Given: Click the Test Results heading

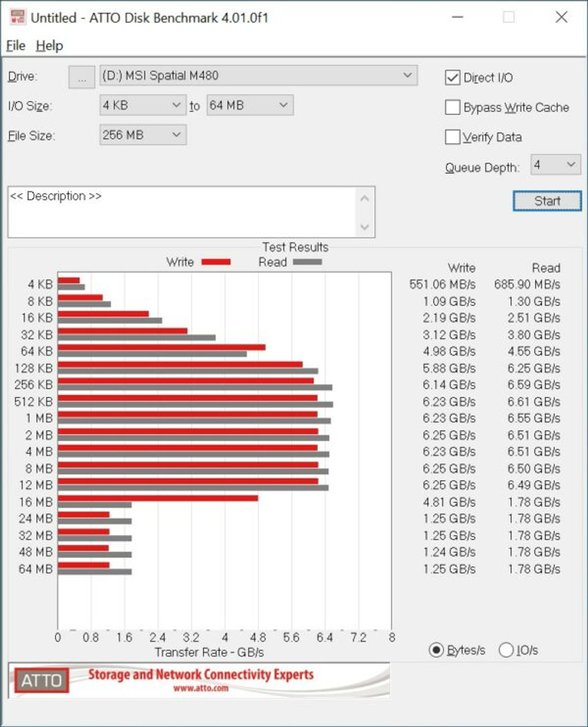Looking at the screenshot, I should tap(295, 247).
